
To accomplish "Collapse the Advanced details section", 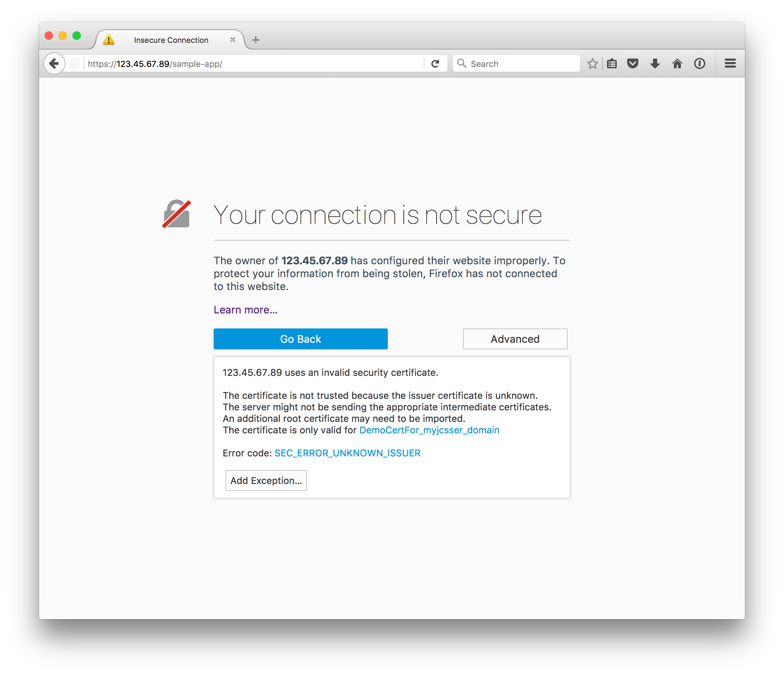I will point(515,339).
